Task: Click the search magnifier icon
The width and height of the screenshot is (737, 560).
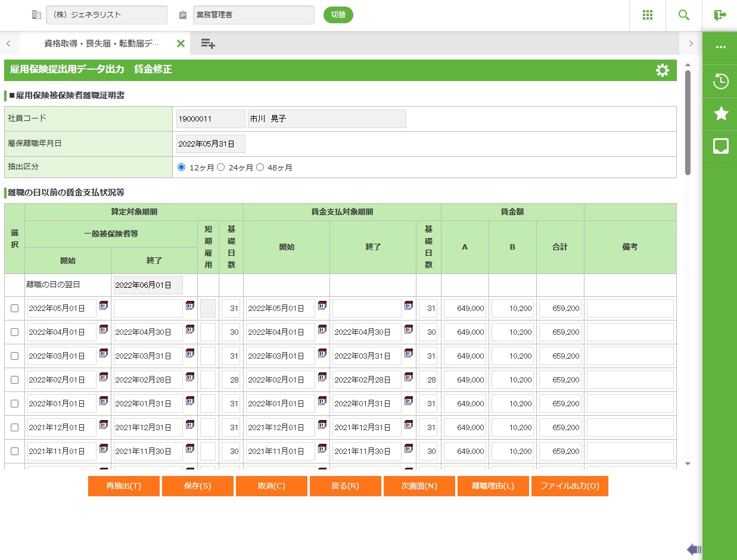Action: tap(684, 15)
